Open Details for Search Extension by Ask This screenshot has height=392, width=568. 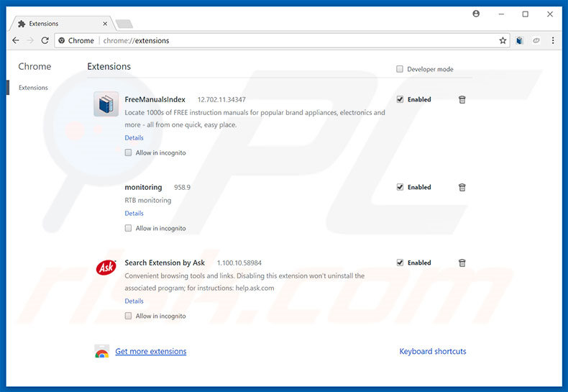[x=134, y=301]
